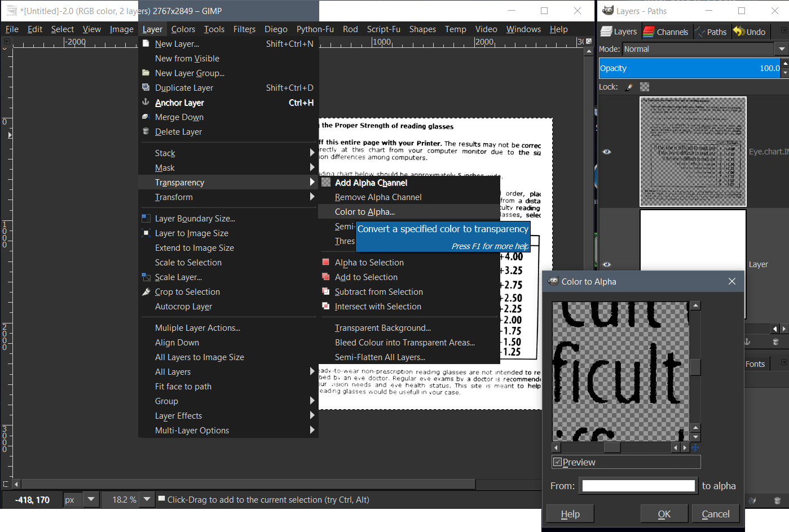Click the Add to Selection icon
This screenshot has height=532, width=789.
pyautogui.click(x=325, y=277)
